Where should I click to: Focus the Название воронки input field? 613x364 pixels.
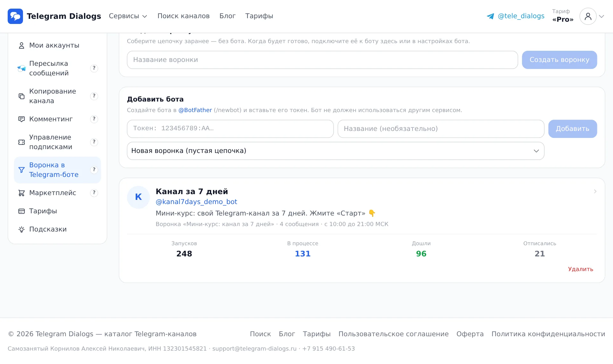click(x=322, y=60)
